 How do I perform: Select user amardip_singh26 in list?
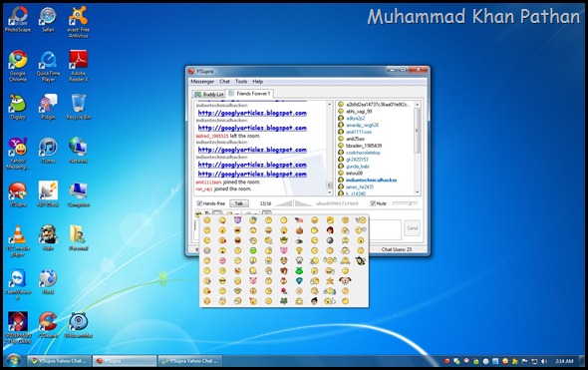tap(362, 125)
